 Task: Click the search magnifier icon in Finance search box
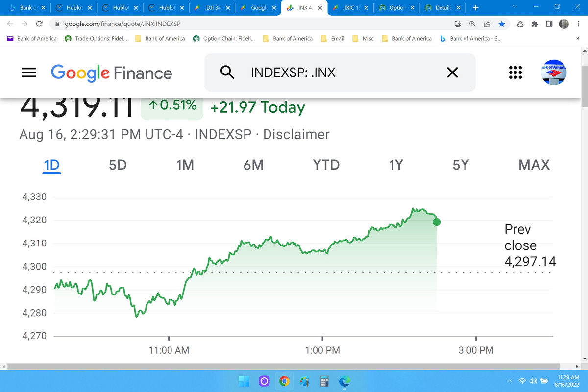click(227, 73)
